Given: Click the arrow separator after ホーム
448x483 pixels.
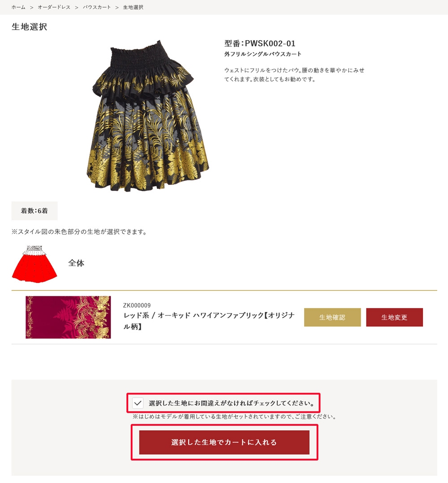Looking at the screenshot, I should 31,8.
